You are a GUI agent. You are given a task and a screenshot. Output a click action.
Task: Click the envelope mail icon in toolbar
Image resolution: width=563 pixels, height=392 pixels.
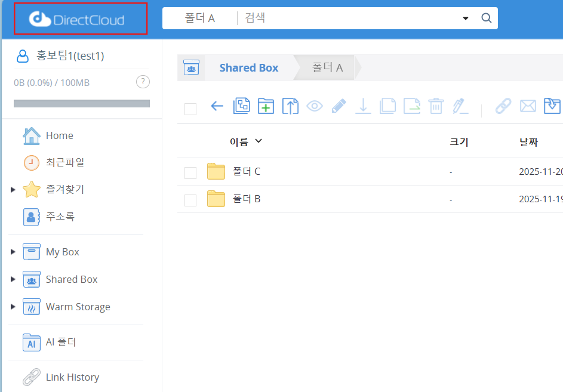pyautogui.click(x=528, y=107)
